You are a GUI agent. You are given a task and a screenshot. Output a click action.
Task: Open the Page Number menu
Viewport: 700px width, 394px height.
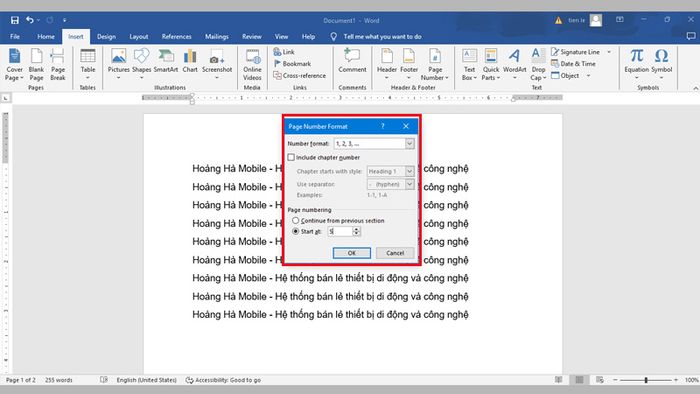point(435,65)
